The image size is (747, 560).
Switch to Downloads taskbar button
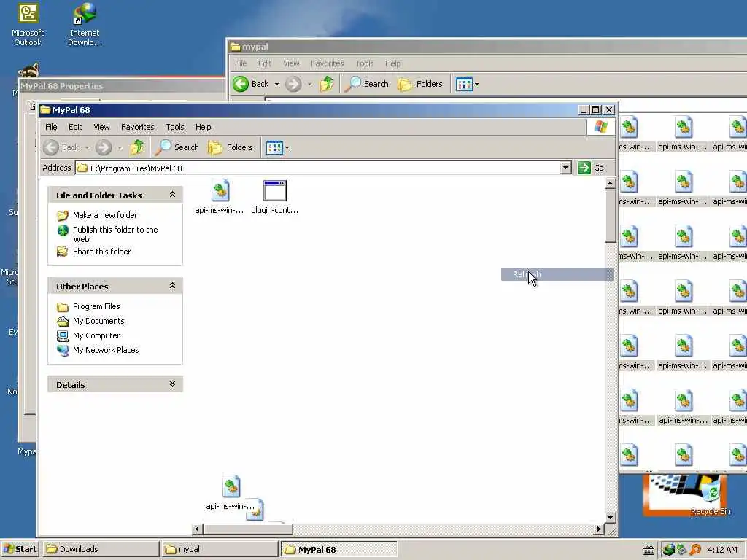tap(101, 549)
